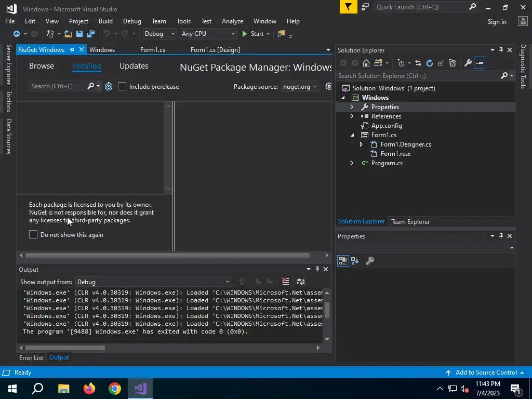
Task: Click the Show All Files icon
Action: pyautogui.click(x=453, y=63)
